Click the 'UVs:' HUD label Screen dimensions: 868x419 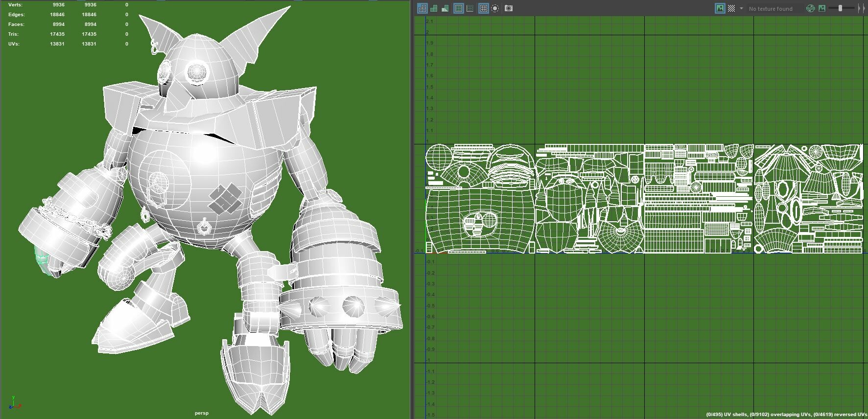tap(14, 44)
